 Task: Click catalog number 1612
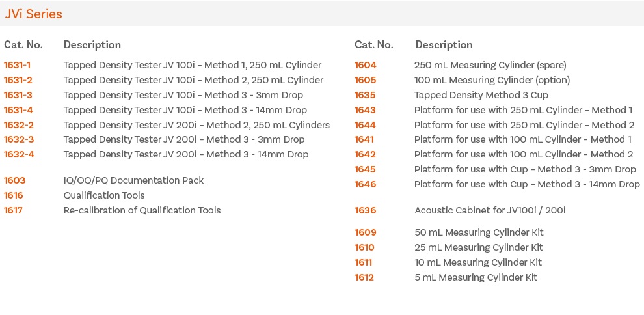click(364, 277)
